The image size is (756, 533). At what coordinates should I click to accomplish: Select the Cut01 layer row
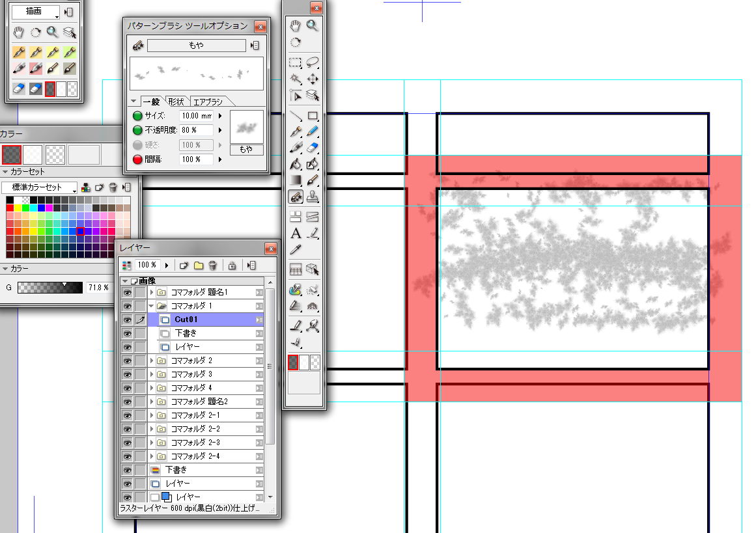[205, 320]
